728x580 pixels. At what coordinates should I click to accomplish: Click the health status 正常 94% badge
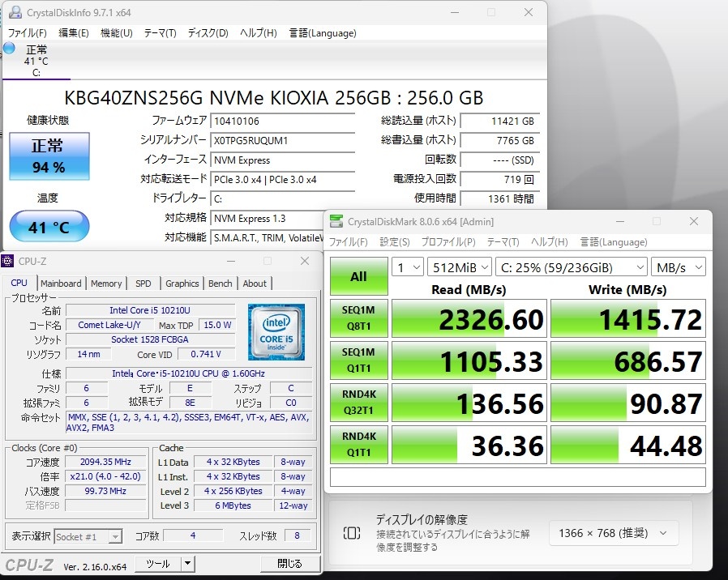click(49, 156)
